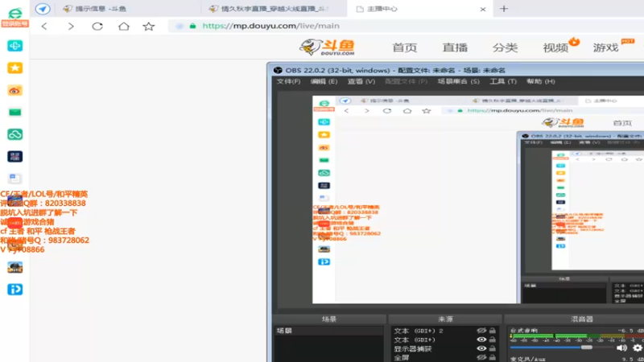
Task: Close the 主播中心 tab
Action: (x=483, y=9)
